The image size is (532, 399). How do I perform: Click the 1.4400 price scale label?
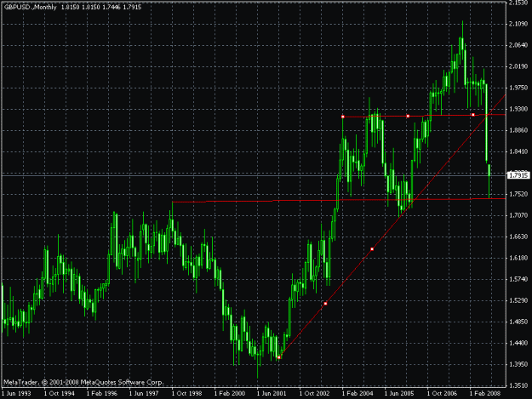point(518,343)
